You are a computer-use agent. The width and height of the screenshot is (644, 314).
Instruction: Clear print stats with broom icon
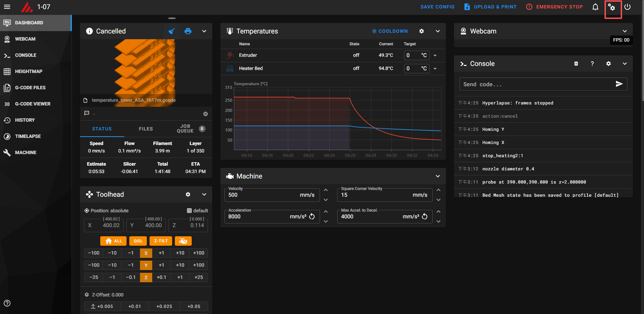coord(171,31)
